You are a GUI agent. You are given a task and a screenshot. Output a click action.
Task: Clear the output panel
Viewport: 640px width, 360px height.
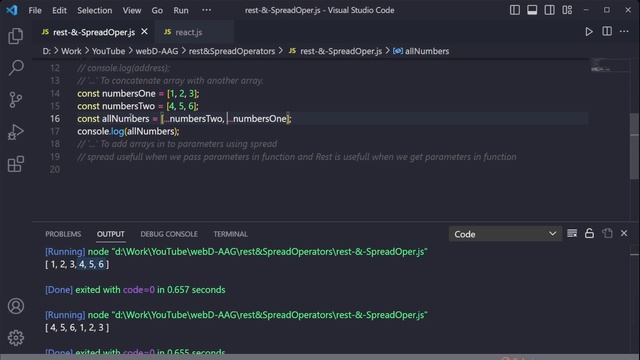pyautogui.click(x=572, y=233)
